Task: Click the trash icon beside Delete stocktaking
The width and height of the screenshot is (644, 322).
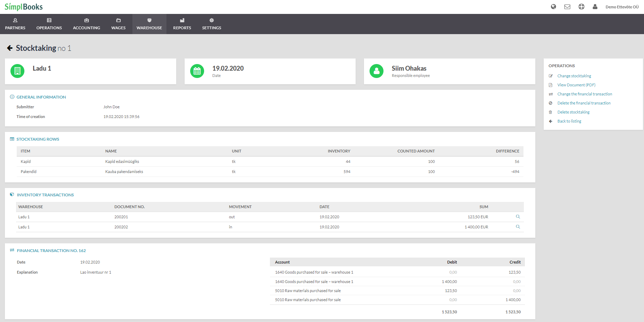Action: tap(551, 112)
